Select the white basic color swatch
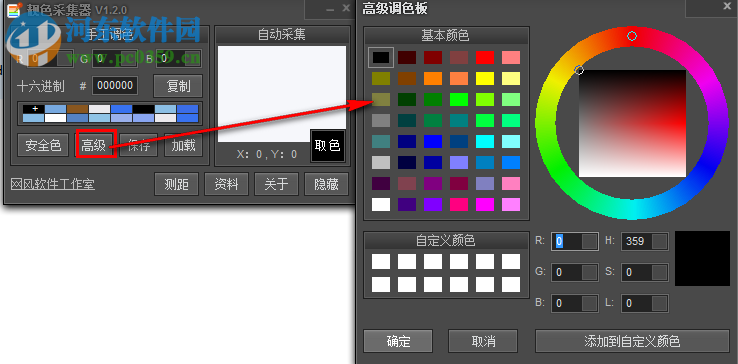This screenshot has width=738, height=364. 381,204
